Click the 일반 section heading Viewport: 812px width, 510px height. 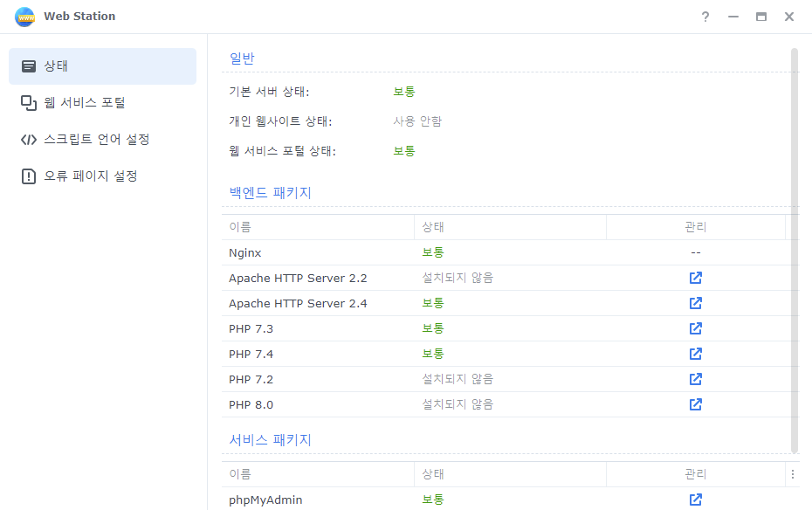242,59
